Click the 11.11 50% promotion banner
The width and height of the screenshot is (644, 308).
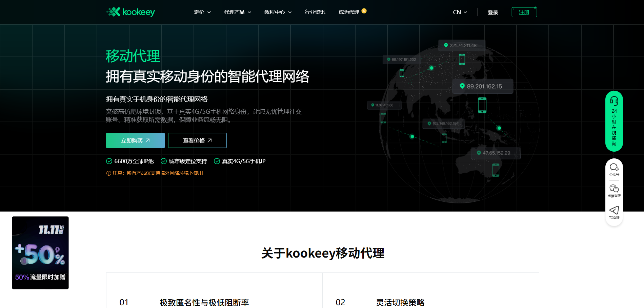coord(40,253)
